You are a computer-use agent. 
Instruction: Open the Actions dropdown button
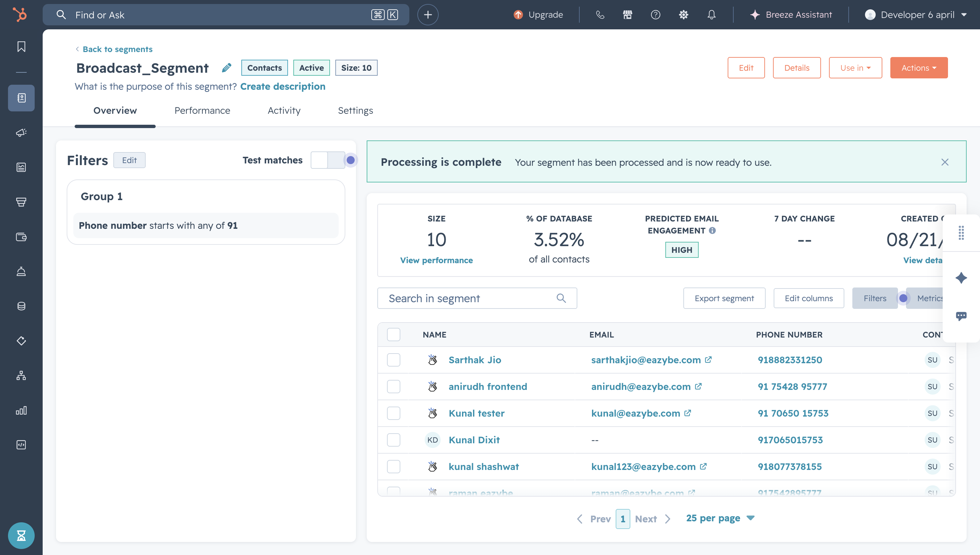tap(919, 68)
